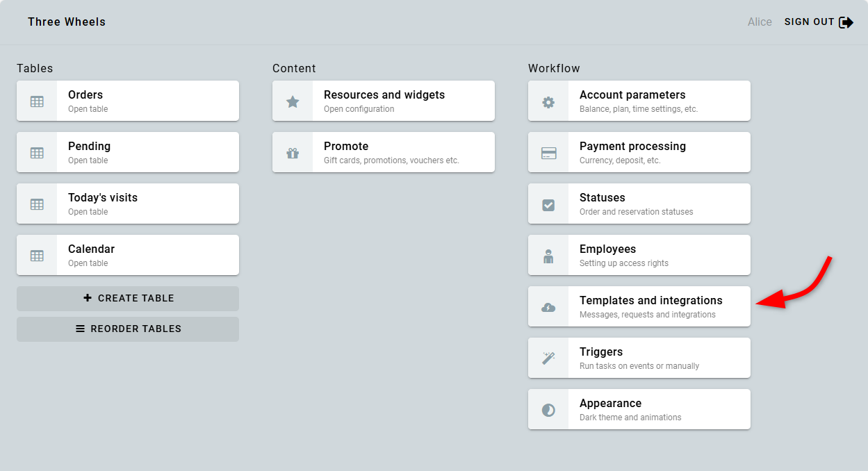The width and height of the screenshot is (868, 471).
Task: Click the magic wand icon beside Triggers
Action: tap(548, 358)
